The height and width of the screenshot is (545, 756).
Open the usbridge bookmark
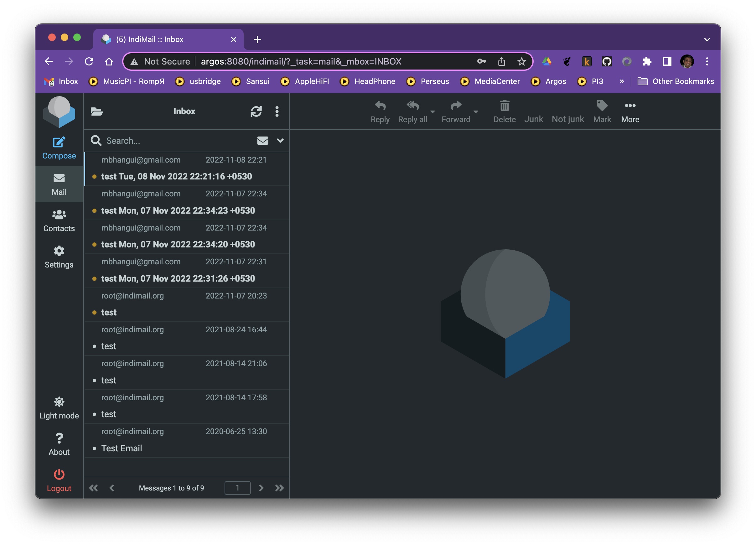click(198, 81)
